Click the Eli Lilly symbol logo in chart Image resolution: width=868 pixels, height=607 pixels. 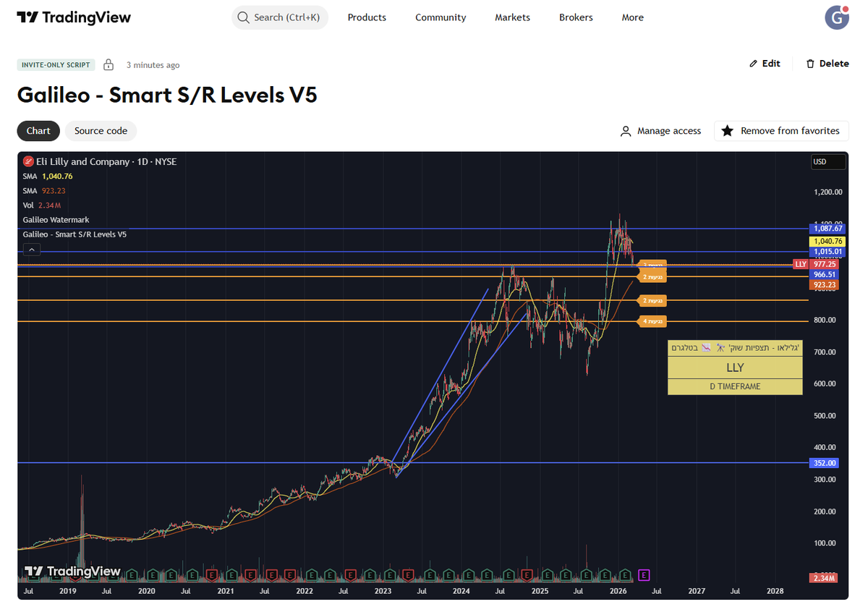(x=28, y=162)
